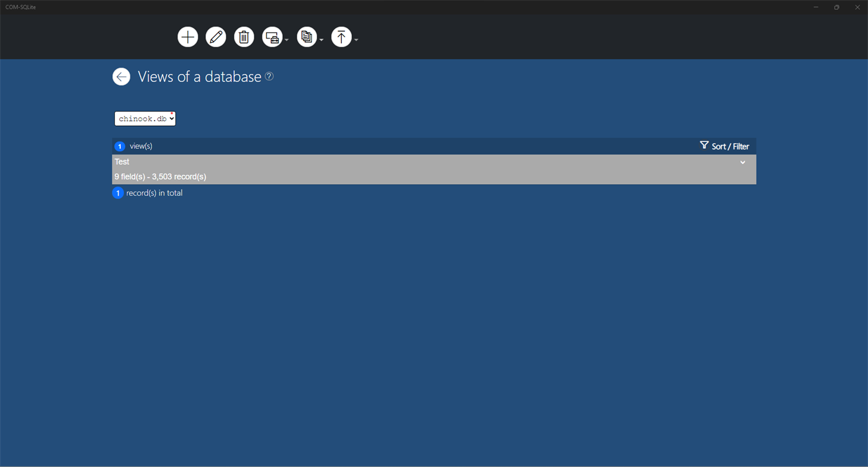
Task: Click the record(s) in total badge
Action: click(x=118, y=193)
